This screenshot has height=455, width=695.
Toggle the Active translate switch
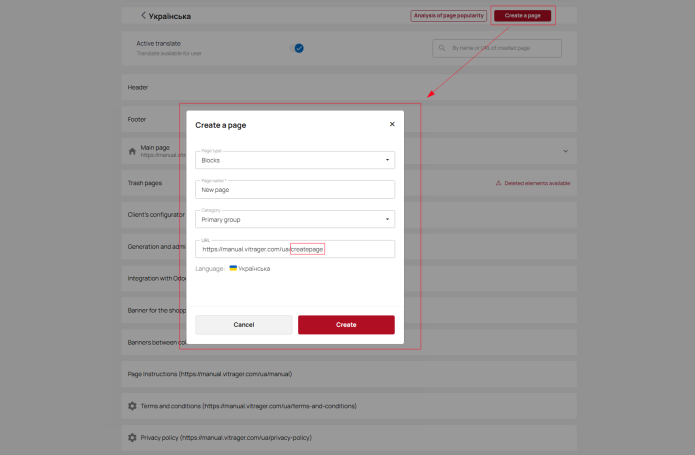point(297,48)
